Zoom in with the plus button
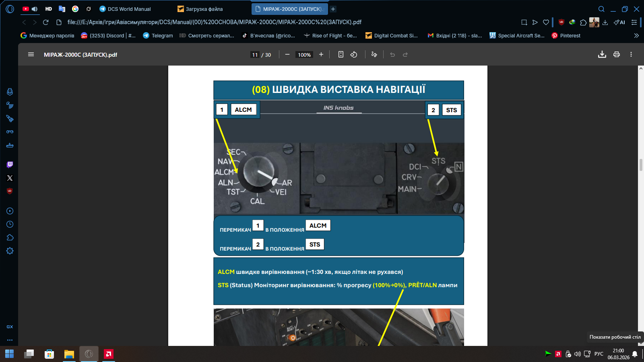This screenshot has width=644, height=362. point(321,55)
